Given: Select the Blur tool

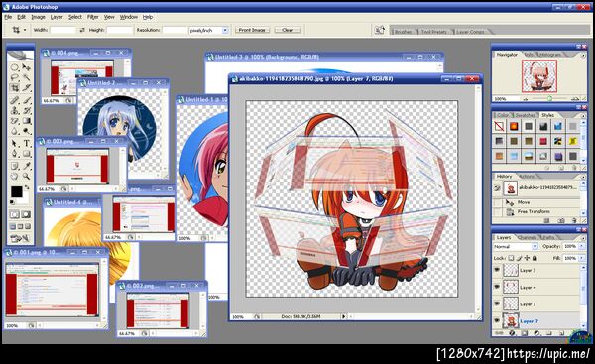Looking at the screenshot, I should pos(15,131).
